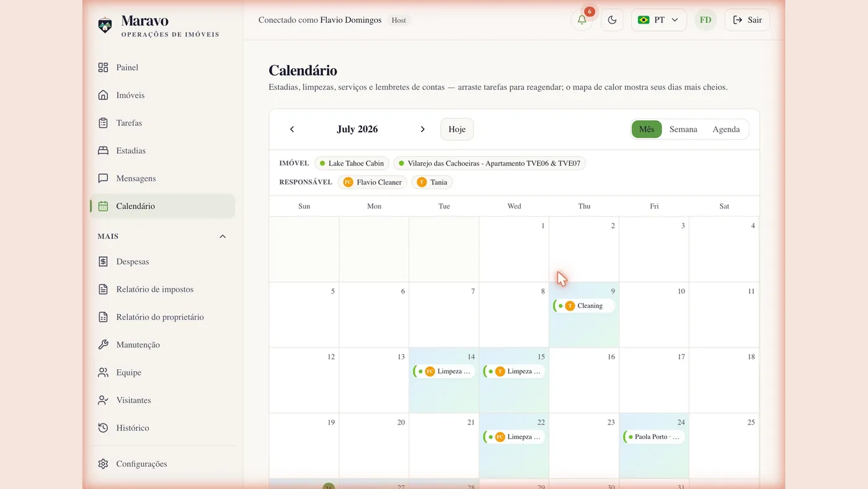Click the Calendário sidebar icon

click(104, 206)
